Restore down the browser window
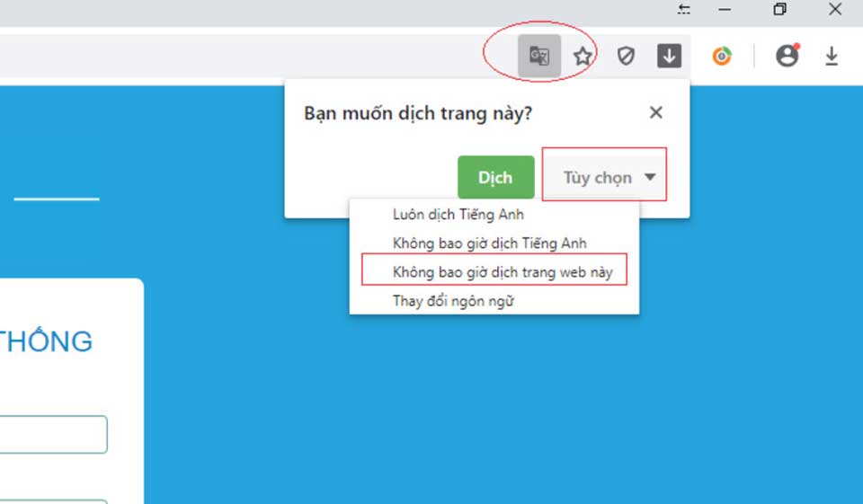 (780, 9)
